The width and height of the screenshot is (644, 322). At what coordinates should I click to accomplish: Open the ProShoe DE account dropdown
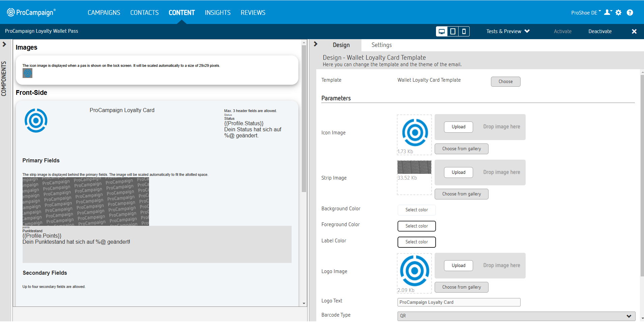pyautogui.click(x=586, y=13)
